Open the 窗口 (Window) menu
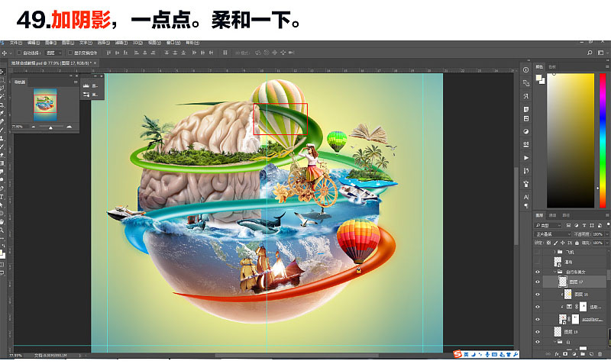The width and height of the screenshot is (611, 364). point(173,43)
